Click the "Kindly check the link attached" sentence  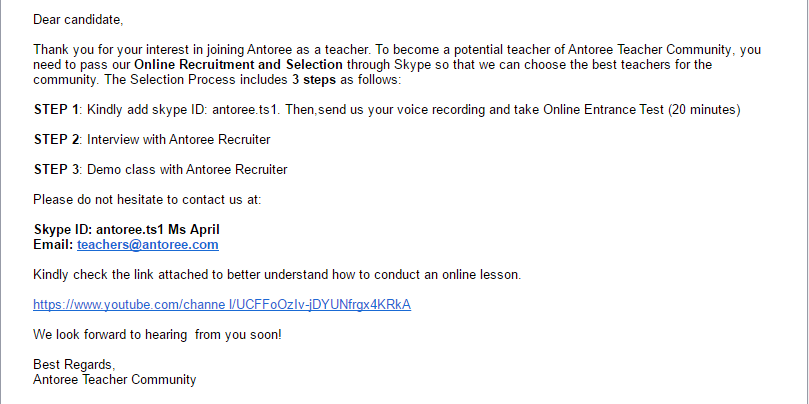pos(277,274)
